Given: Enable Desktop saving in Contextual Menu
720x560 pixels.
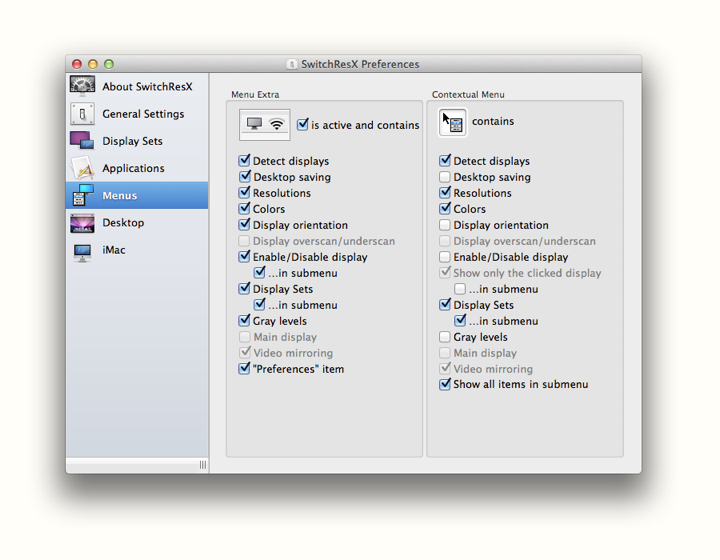Looking at the screenshot, I should [444, 177].
